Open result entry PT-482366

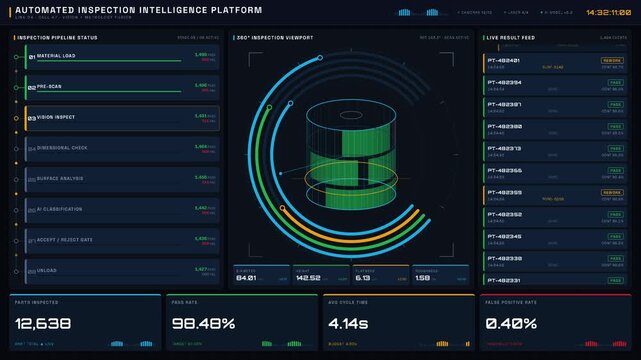coord(555,174)
